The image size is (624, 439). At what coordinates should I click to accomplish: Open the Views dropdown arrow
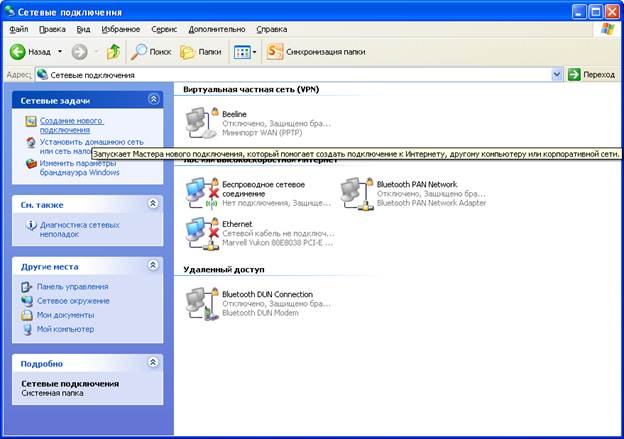tap(255, 52)
